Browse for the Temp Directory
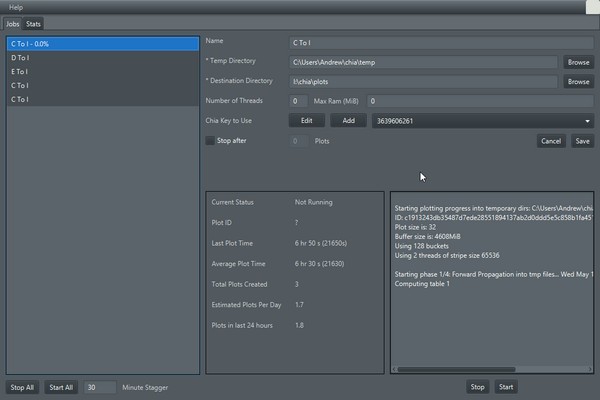 click(x=578, y=62)
